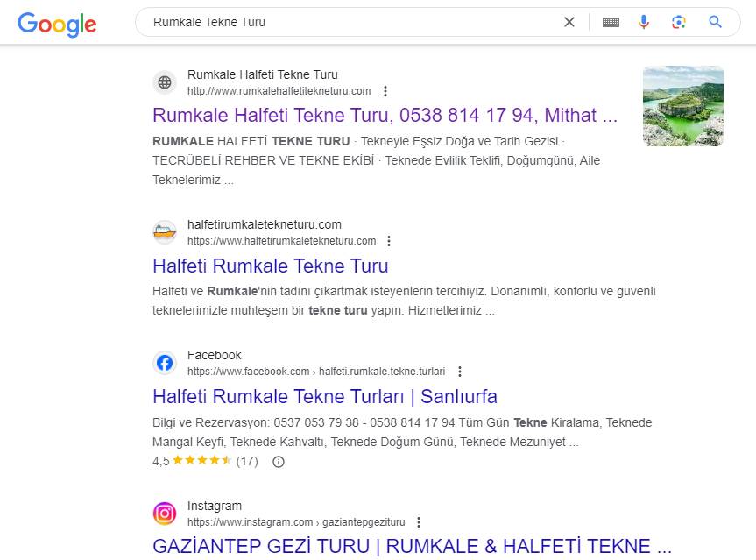The height and width of the screenshot is (560, 756).
Task: Start voice search with microphone
Action: coord(644,22)
